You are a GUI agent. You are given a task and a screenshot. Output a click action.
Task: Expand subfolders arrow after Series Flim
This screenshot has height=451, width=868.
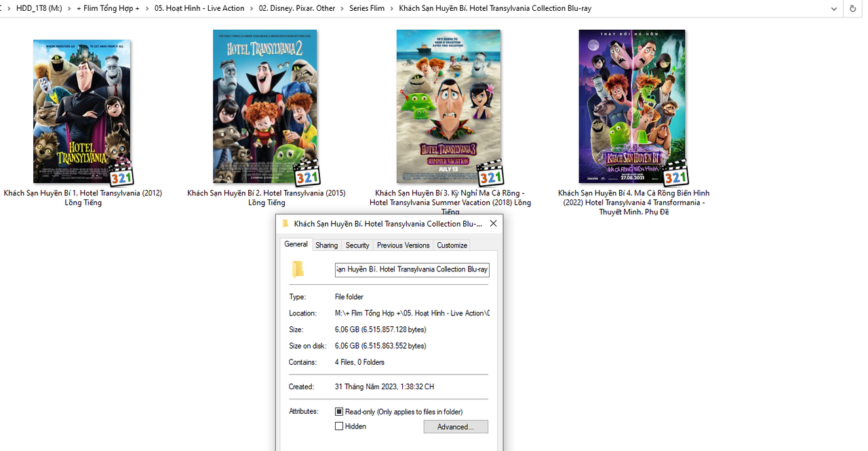point(392,8)
